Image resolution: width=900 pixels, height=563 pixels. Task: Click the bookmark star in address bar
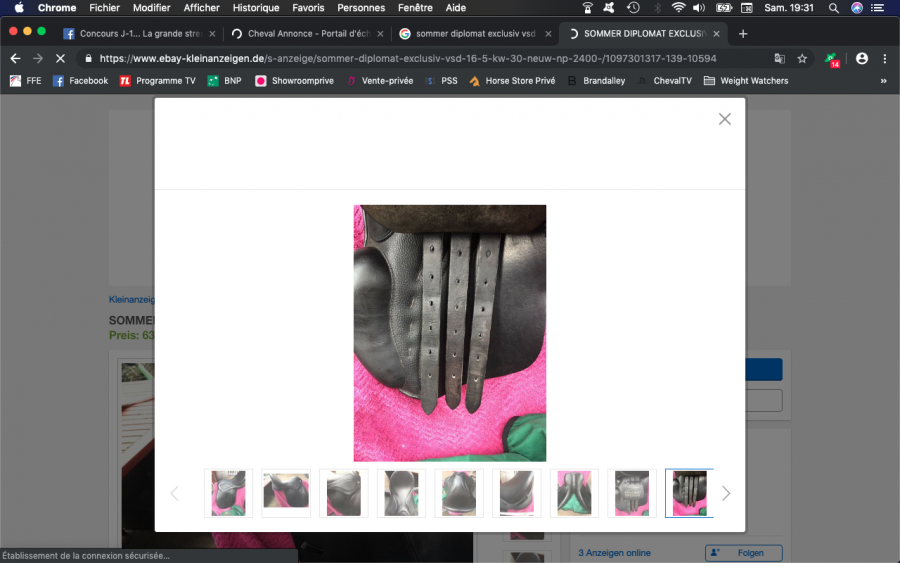[802, 59]
